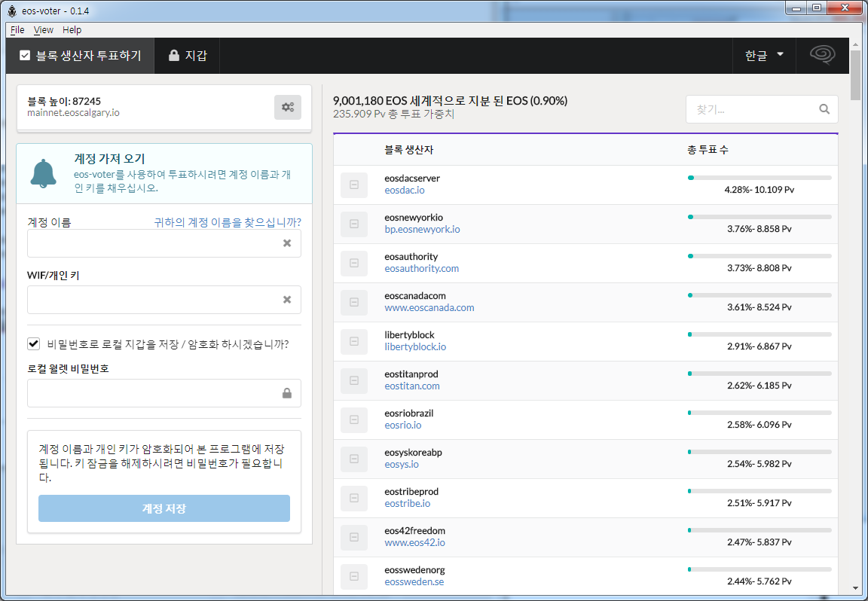Focus the 로컬 월렛 비밀번호 password field

tap(164, 393)
